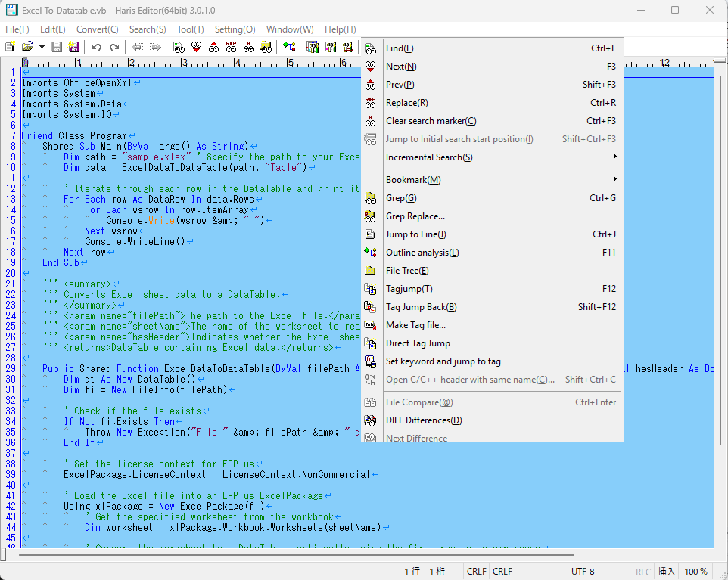Click the Outline analysis toolbar icon

coord(288,47)
